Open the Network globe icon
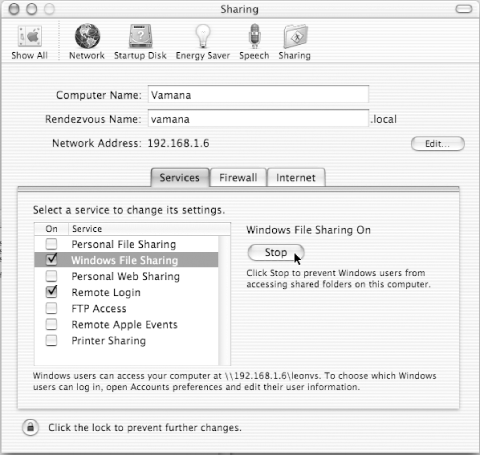This screenshot has width=481, height=455. point(87,36)
